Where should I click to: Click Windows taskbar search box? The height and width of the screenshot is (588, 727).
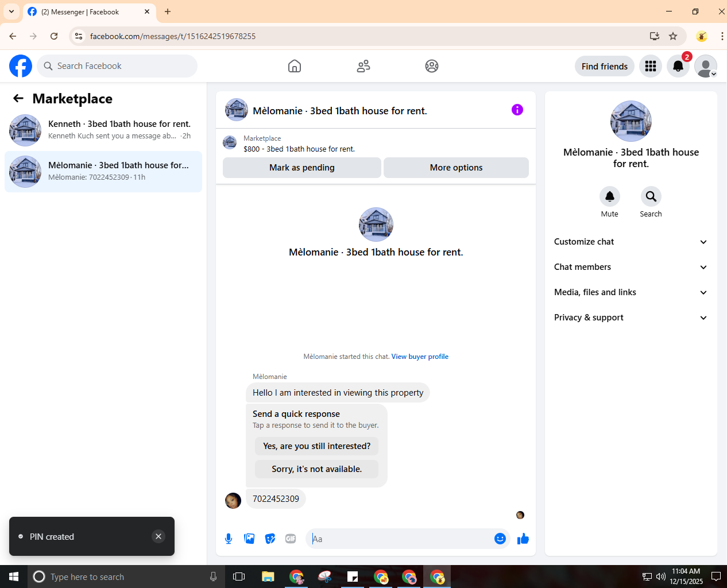(126, 577)
